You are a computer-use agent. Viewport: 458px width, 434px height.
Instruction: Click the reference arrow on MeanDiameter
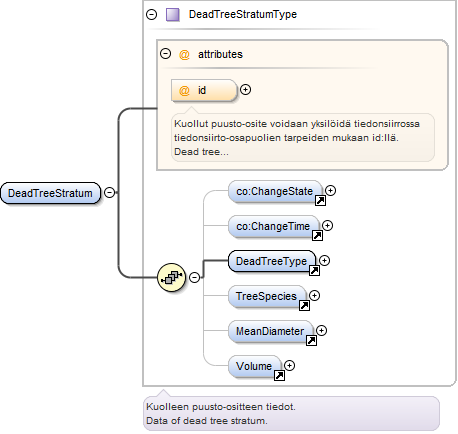coord(311,340)
